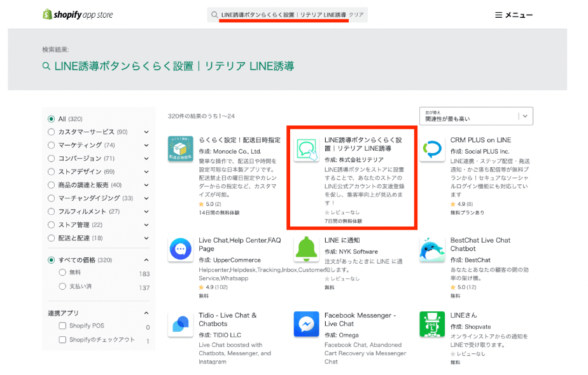Image resolution: width=588 pixels, height=375 pixels.
Task: Open the CRM PLUS on LINE app icon
Action: click(432, 149)
